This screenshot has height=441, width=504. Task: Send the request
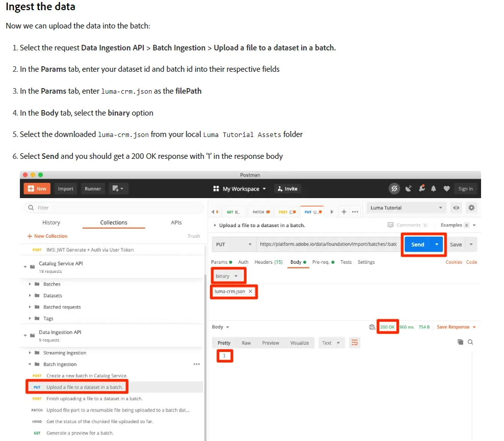pyautogui.click(x=417, y=244)
